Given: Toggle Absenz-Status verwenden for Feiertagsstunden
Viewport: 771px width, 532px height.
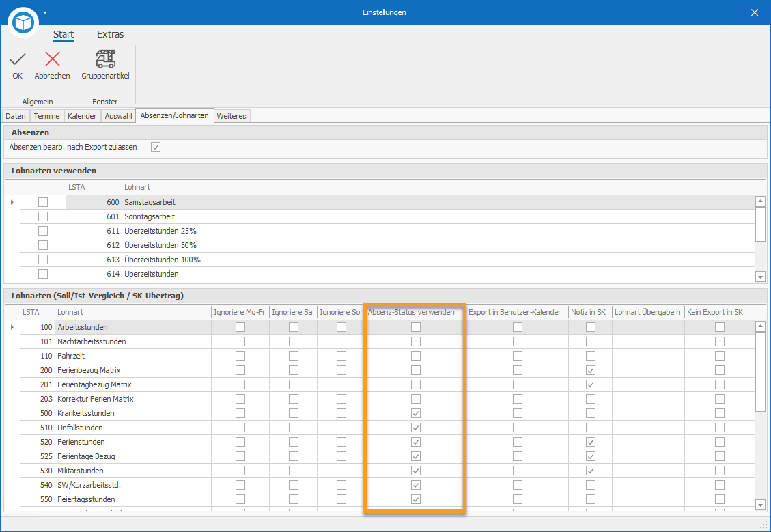Looking at the screenshot, I should [416, 499].
